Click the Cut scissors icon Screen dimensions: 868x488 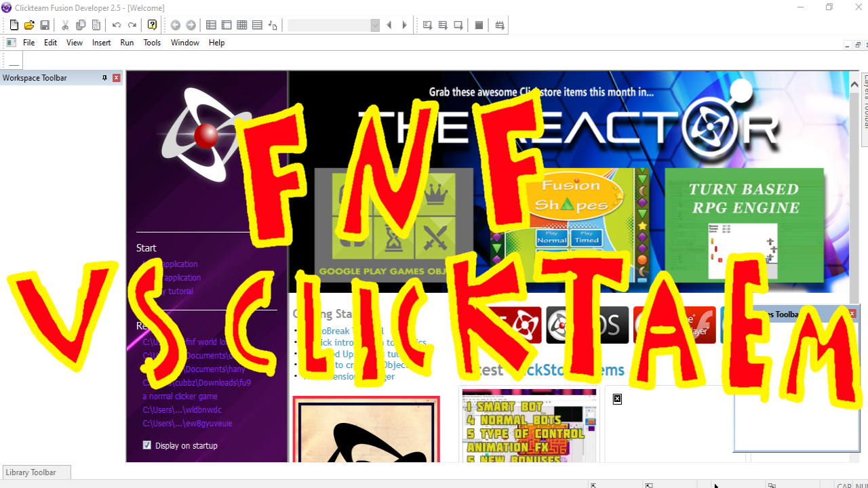pos(65,25)
